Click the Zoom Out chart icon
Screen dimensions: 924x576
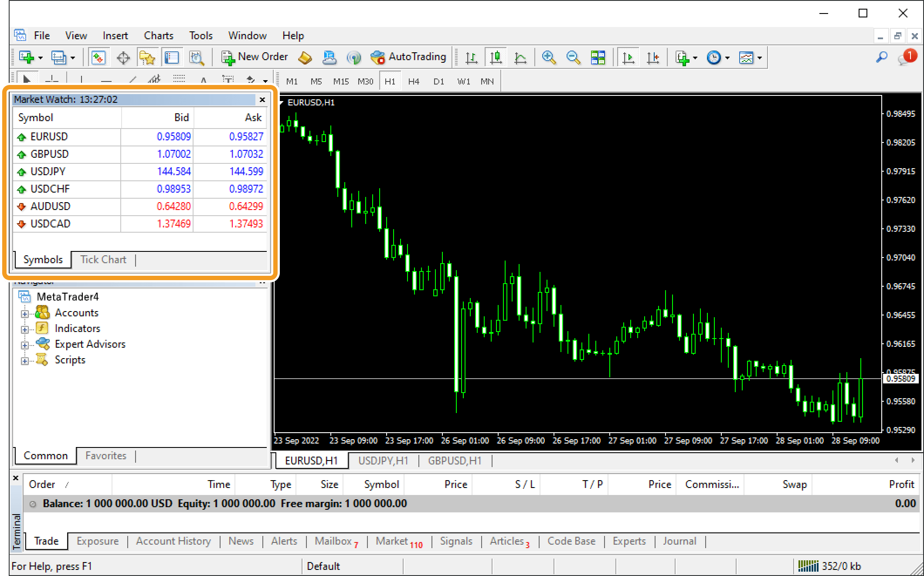(573, 57)
